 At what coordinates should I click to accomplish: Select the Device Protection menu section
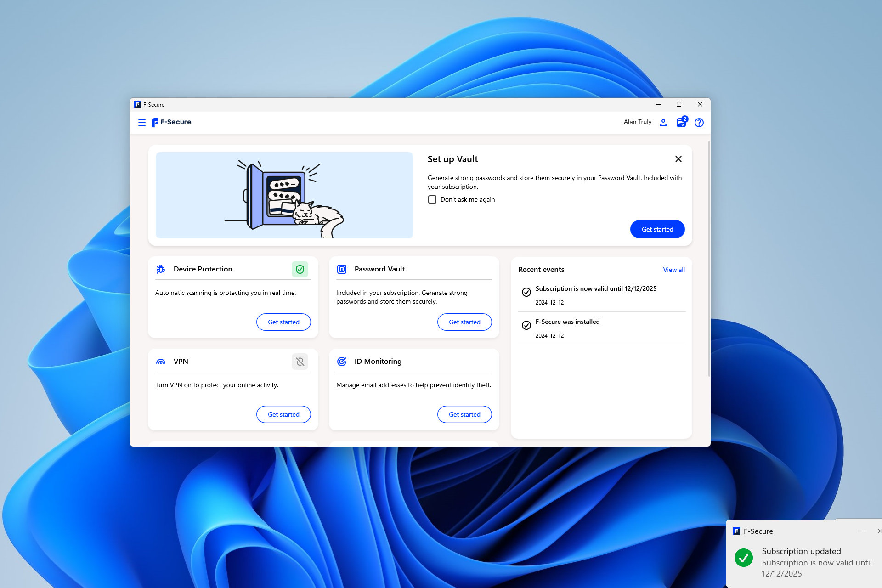[x=202, y=269]
